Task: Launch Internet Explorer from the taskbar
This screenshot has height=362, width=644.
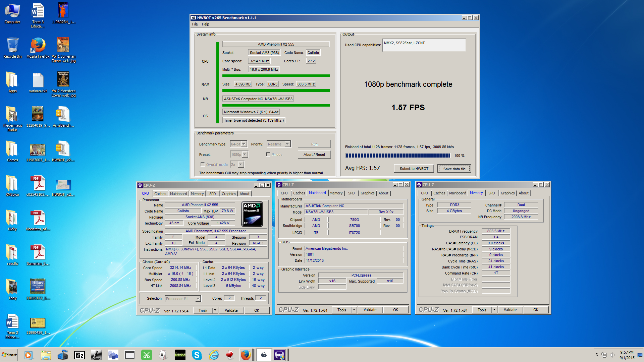Action: pos(214,355)
